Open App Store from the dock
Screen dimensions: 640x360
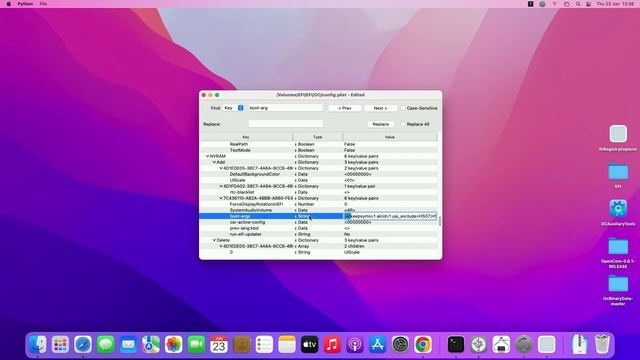tap(378, 344)
